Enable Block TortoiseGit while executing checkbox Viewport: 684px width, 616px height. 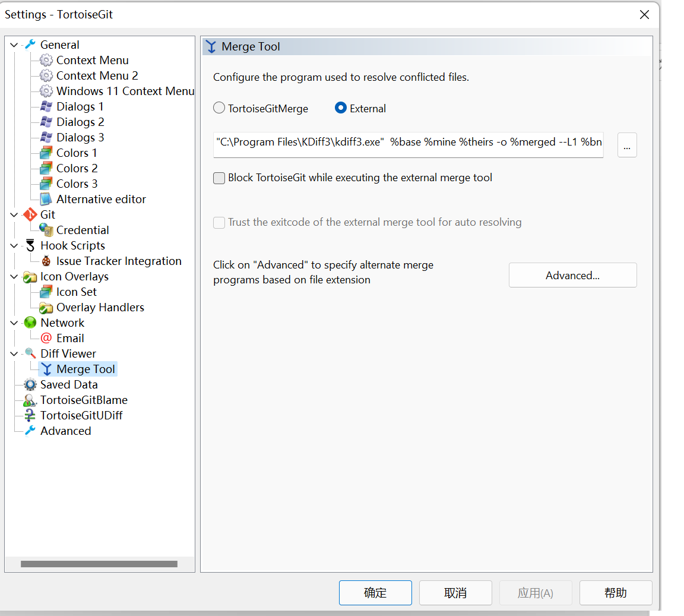point(219,178)
